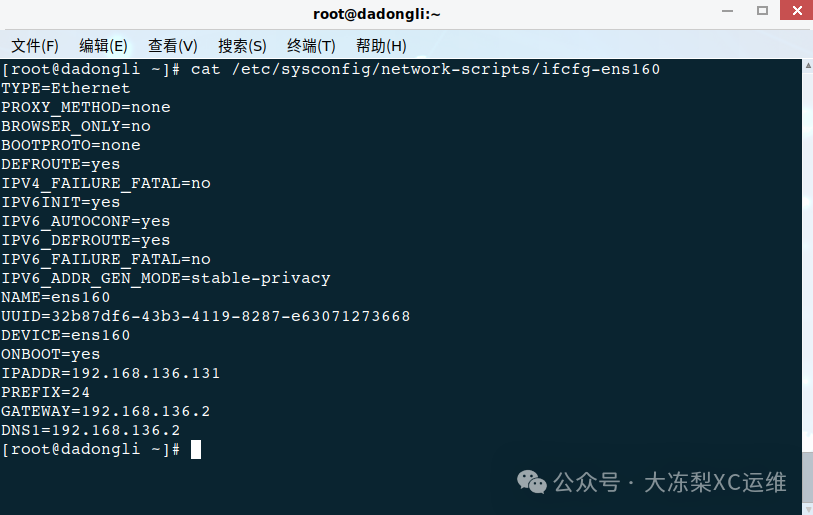
Task: Open the 编辑(E) menu
Action: coord(103,46)
